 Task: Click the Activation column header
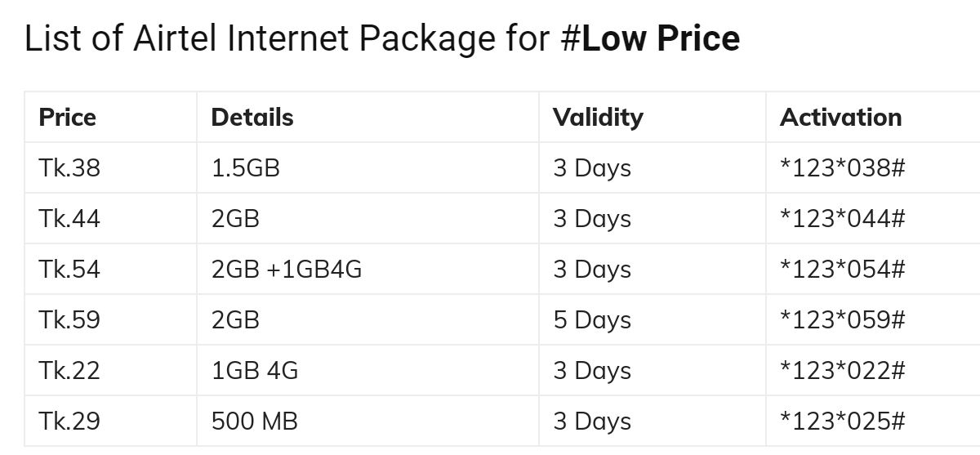(840, 118)
